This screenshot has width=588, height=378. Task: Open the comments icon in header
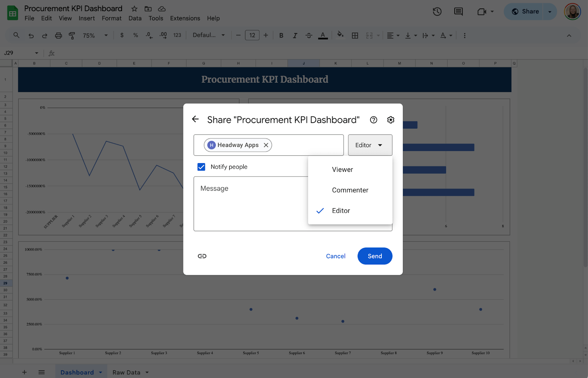458,12
